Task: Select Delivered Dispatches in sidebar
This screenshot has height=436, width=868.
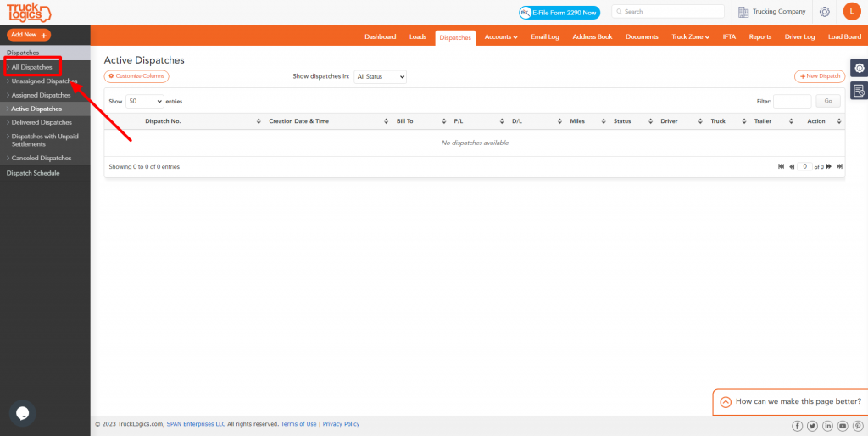Action: [x=42, y=122]
